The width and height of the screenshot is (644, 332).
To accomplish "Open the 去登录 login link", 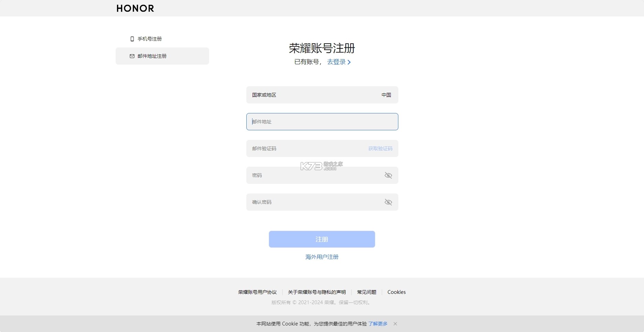I will (336, 62).
